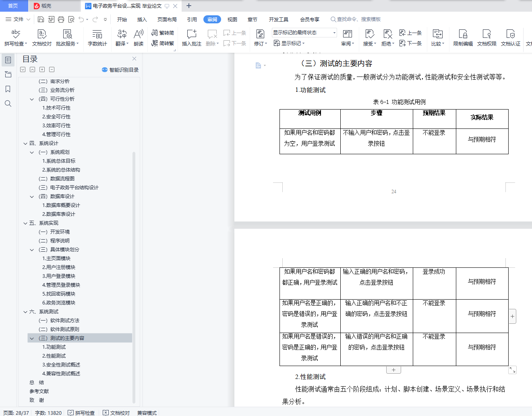Close the 目录 outline panel
This screenshot has width=532, height=416.
[135, 59]
